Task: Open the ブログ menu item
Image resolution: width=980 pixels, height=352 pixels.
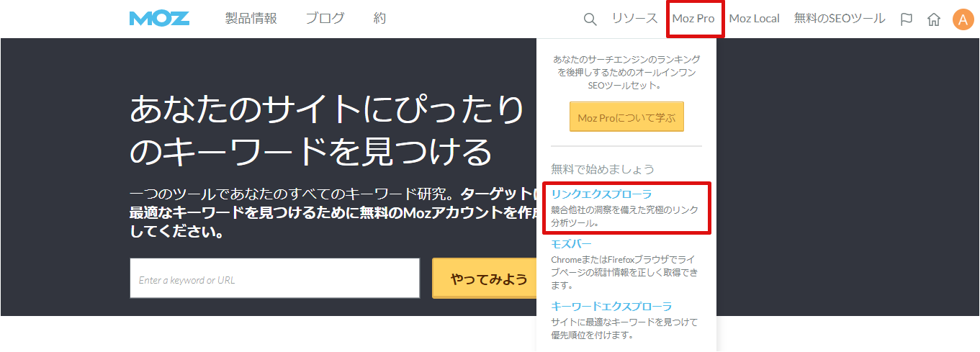Action: (x=325, y=19)
